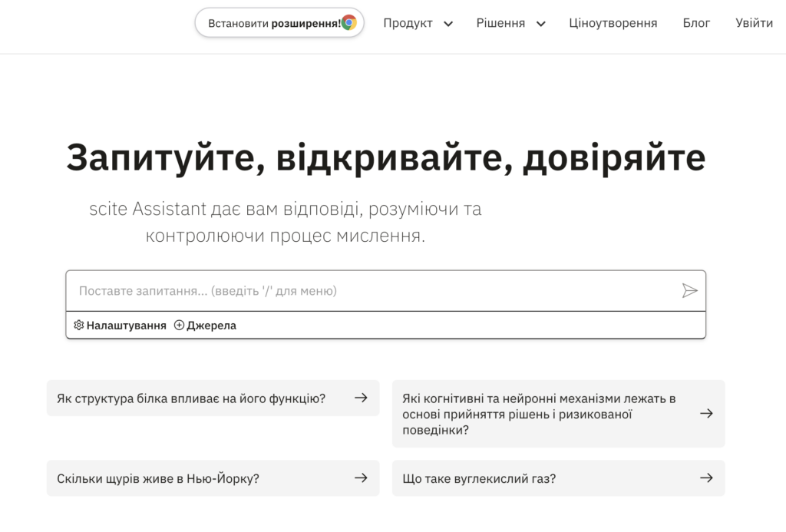Click the Chrome logo icon
The image size is (786, 532).
[349, 23]
